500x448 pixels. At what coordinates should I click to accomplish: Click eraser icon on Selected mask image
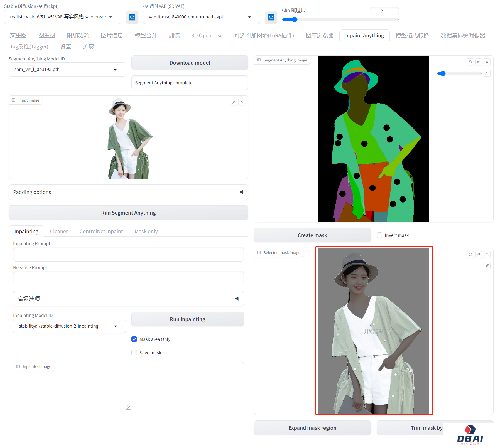(x=479, y=254)
